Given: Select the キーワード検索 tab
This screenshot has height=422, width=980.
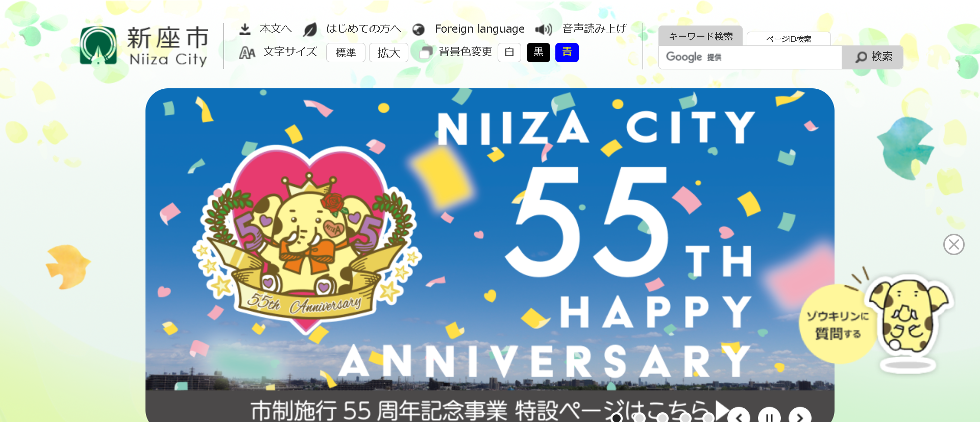Looking at the screenshot, I should (700, 36).
